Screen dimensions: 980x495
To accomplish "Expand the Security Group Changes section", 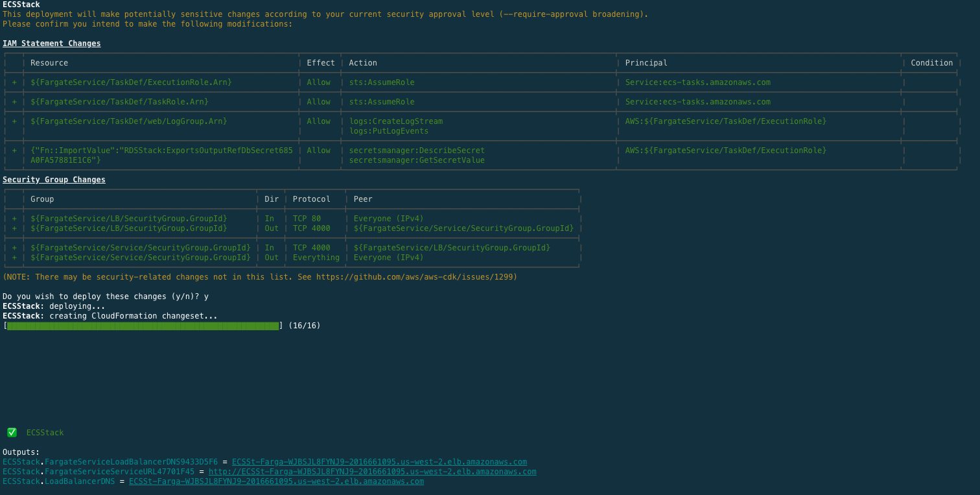I will pyautogui.click(x=54, y=179).
